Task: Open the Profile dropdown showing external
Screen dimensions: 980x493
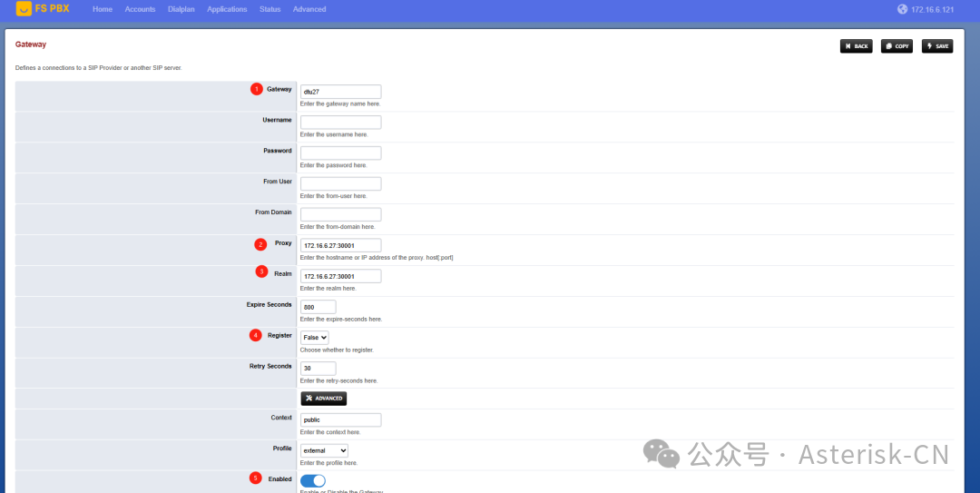Action: [x=324, y=450]
